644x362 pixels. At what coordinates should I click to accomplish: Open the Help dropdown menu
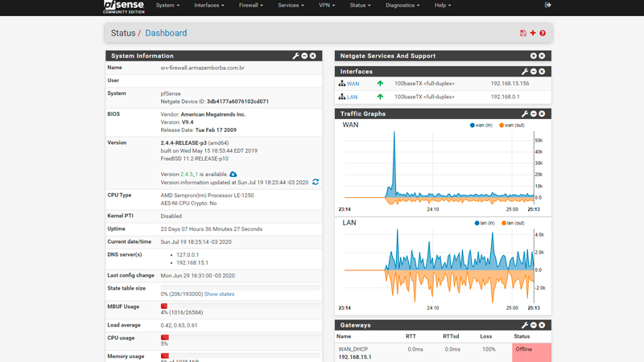point(442,6)
